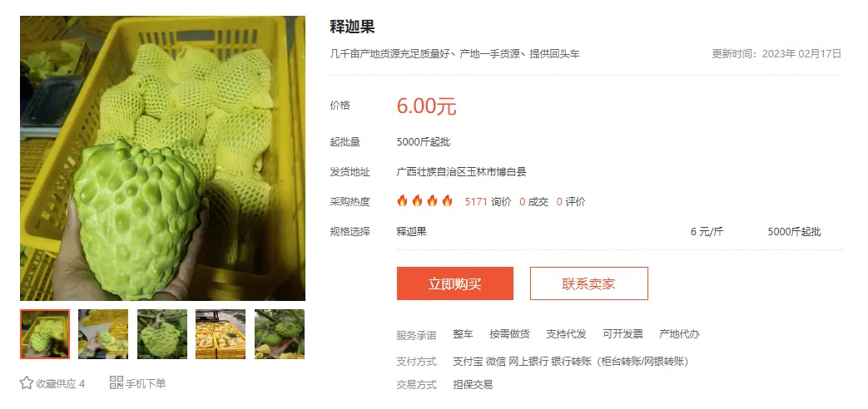Viewport: 868px width, 409px height.
Task: Click the 支持代发 service tag
Action: [x=566, y=334]
